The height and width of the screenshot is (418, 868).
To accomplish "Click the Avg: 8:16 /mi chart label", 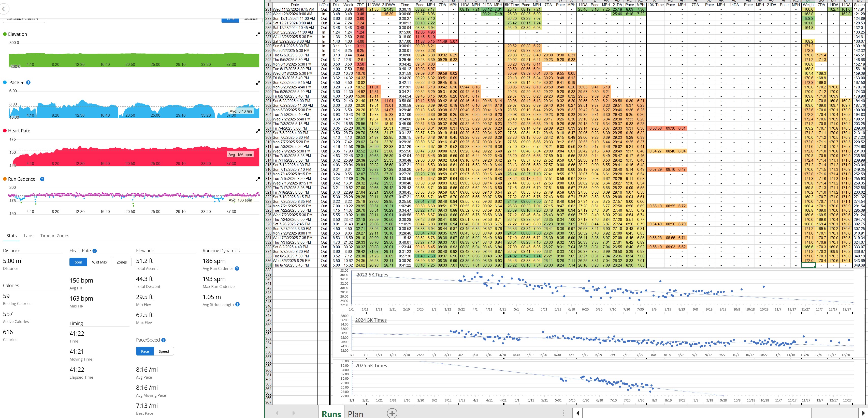I will click(x=241, y=111).
